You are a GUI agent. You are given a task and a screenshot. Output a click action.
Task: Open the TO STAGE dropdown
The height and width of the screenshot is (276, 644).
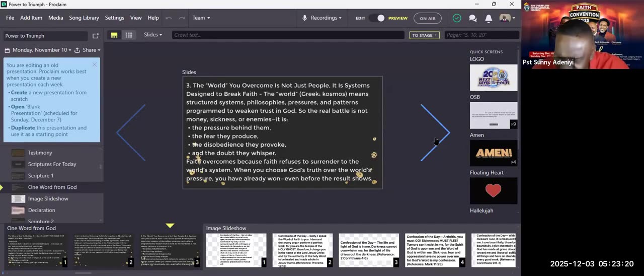pos(425,35)
